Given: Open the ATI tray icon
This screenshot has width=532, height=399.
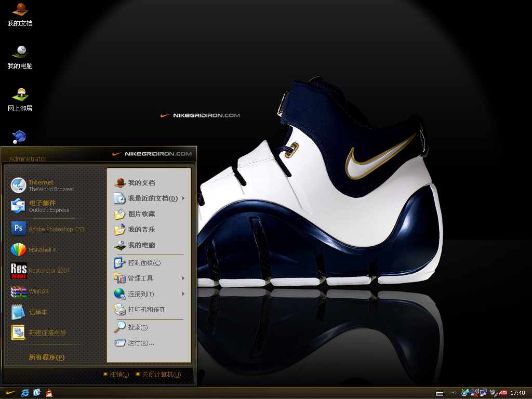Looking at the screenshot, I should click(503, 393).
